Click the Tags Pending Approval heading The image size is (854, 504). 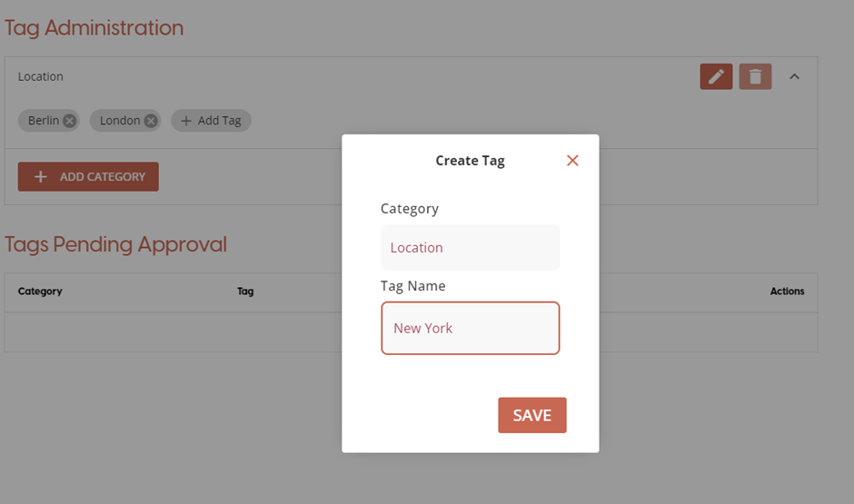coord(115,244)
